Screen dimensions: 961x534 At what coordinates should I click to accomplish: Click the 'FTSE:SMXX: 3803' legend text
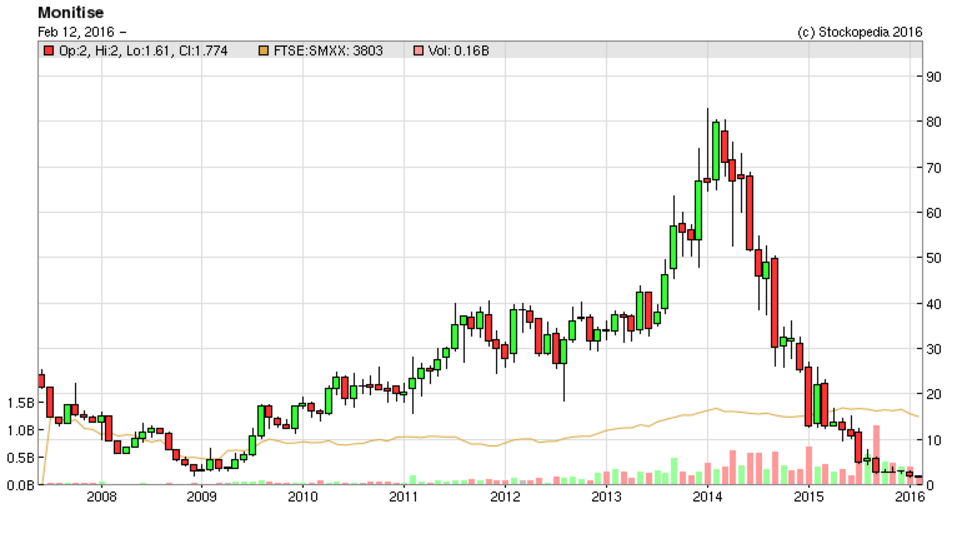tap(328, 51)
